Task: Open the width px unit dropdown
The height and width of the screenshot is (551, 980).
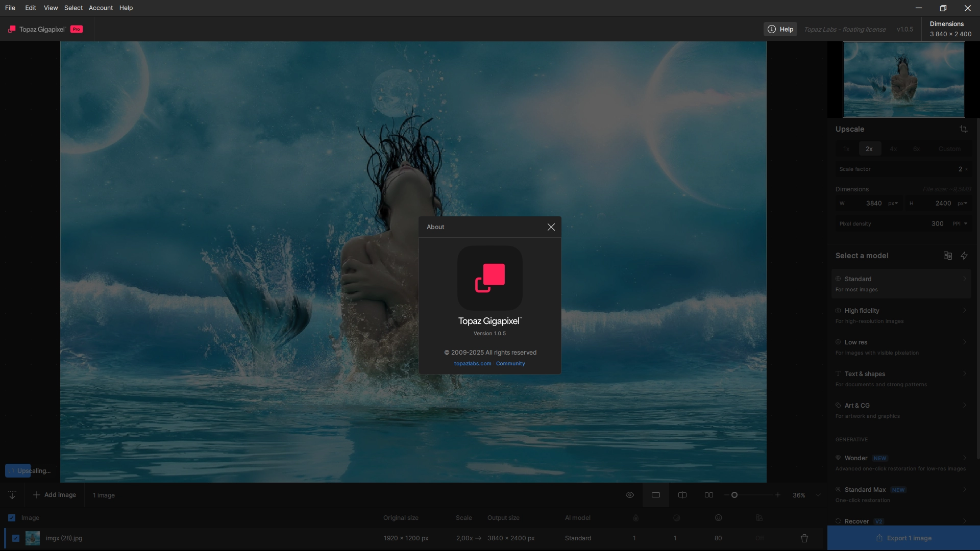Action: point(893,203)
